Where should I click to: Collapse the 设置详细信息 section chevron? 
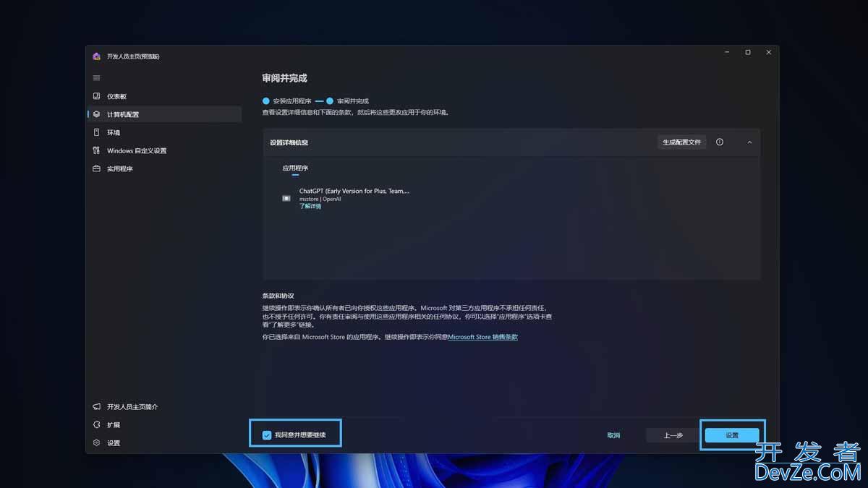click(749, 142)
